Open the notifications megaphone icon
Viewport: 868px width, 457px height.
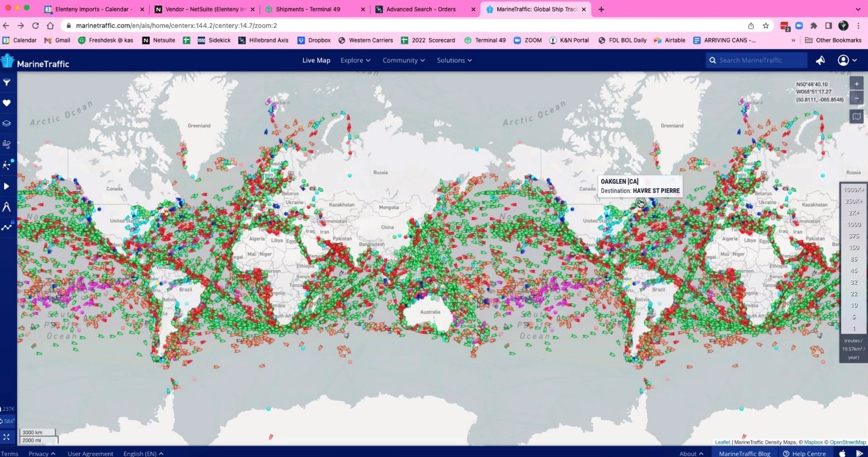pyautogui.click(x=820, y=60)
